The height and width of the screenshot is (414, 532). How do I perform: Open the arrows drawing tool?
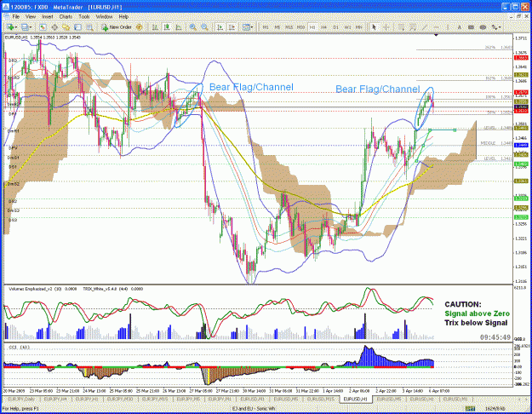point(494,27)
